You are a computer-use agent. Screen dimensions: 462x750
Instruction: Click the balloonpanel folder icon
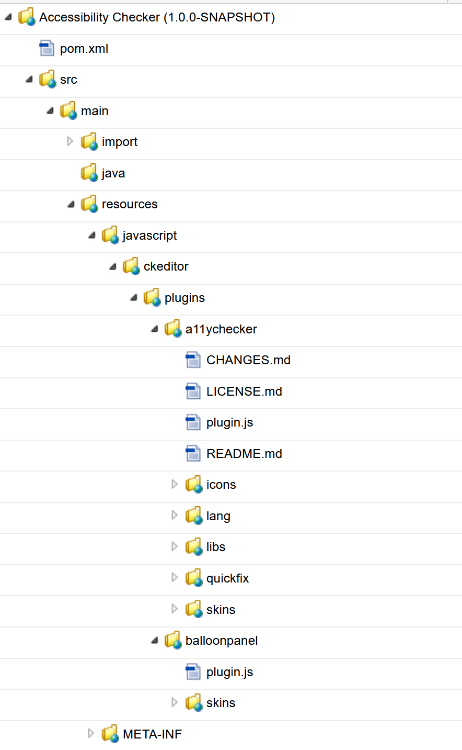coord(173,640)
